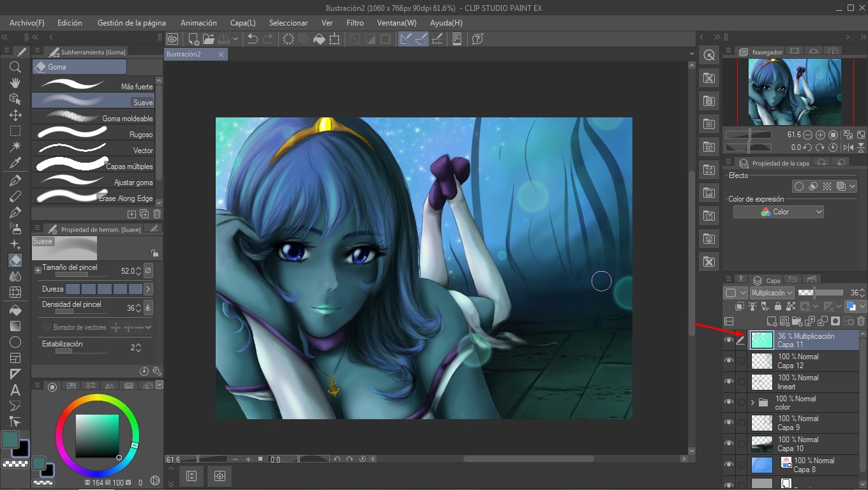Choose the Erase Along Edge sub tool
Viewport: 868px width, 490px height.
93,197
